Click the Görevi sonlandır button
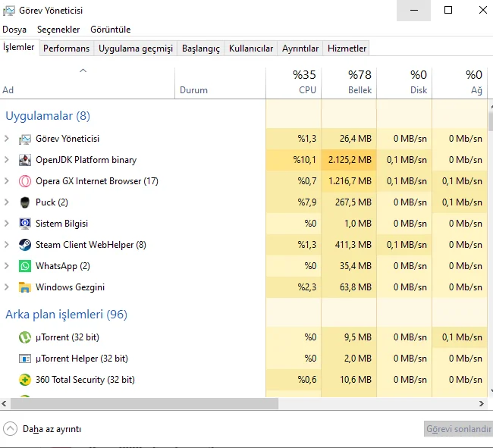 pyautogui.click(x=459, y=429)
